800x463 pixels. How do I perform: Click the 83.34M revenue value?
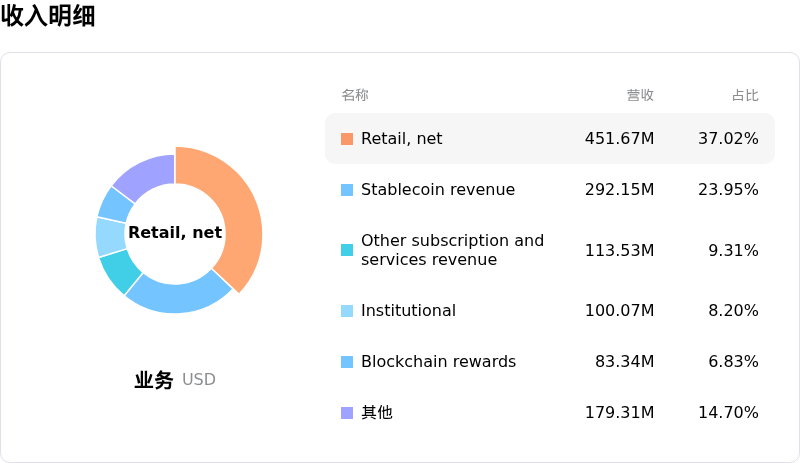point(624,361)
